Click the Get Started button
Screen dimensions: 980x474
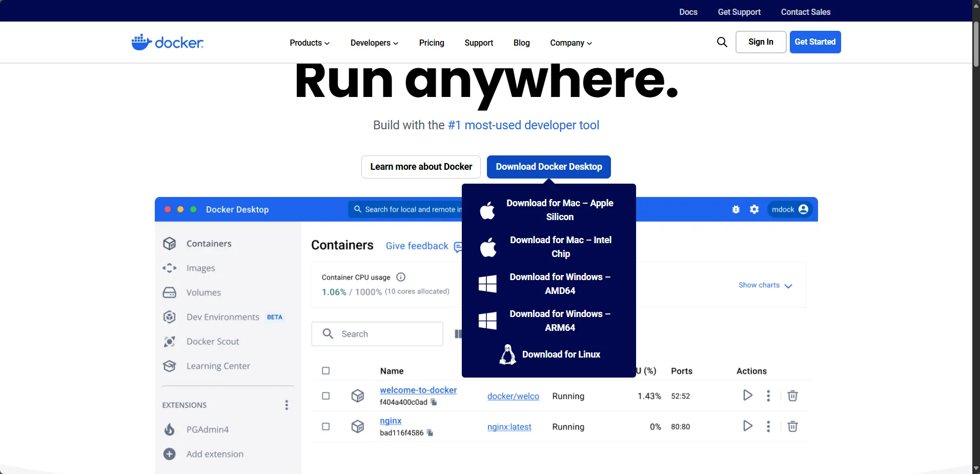pos(815,42)
